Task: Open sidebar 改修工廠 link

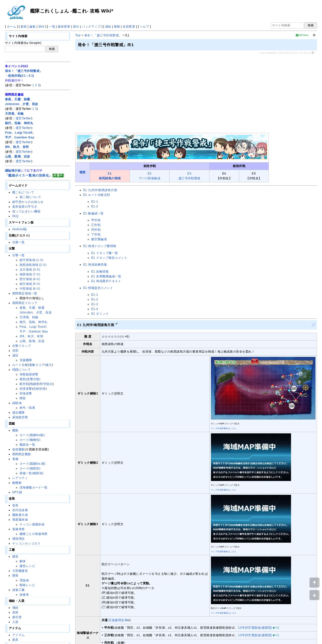Action: click(x=18, y=590)
